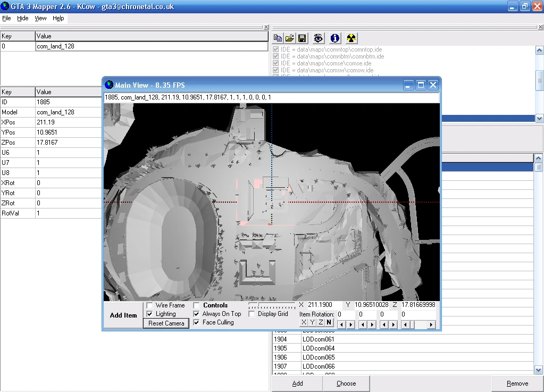Select the X rotation axis button

point(304,323)
